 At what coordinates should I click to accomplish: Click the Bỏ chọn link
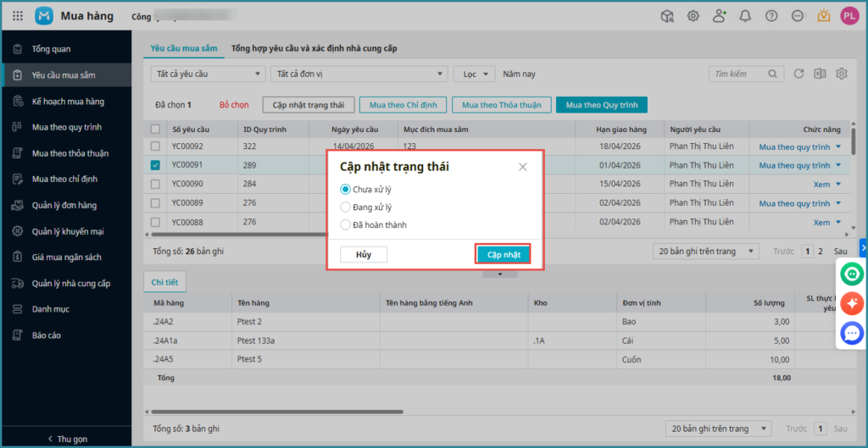coord(234,104)
